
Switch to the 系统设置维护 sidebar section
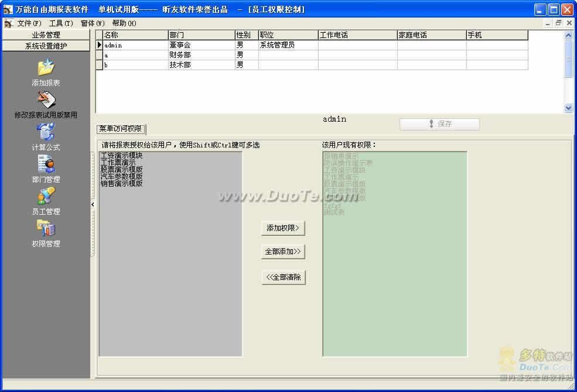(46, 46)
